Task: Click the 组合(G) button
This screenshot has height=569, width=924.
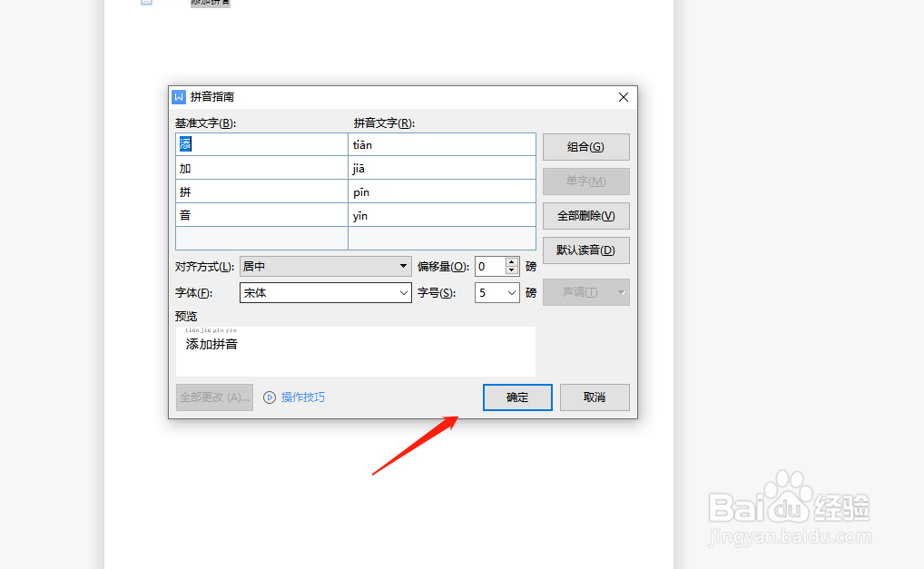Action: click(x=585, y=147)
